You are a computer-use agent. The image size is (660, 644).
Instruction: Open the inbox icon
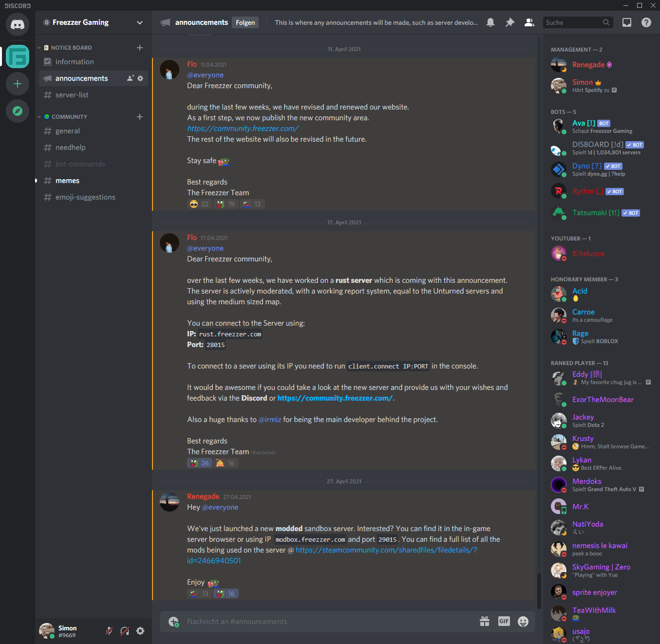pyautogui.click(x=627, y=22)
